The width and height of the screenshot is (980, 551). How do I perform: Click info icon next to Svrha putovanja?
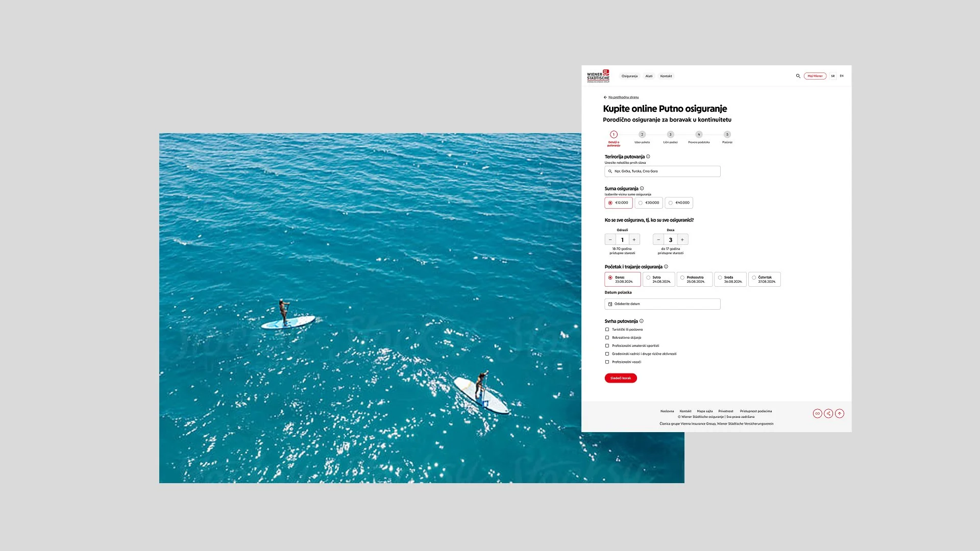(642, 321)
